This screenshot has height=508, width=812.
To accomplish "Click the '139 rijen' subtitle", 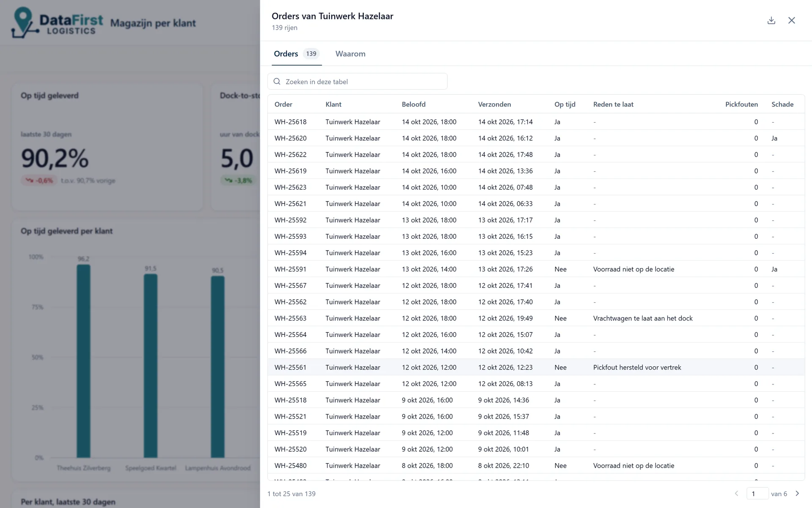I will click(x=285, y=28).
